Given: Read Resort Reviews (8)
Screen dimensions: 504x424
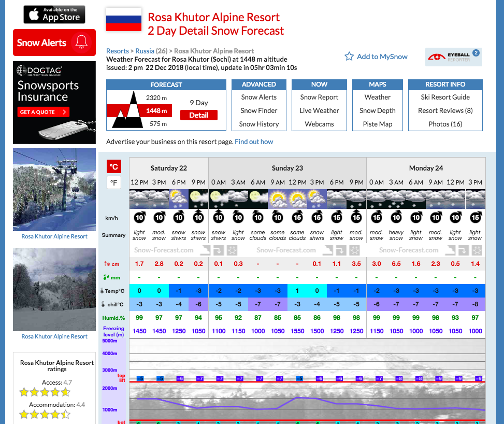Looking at the screenshot, I should coord(445,110).
